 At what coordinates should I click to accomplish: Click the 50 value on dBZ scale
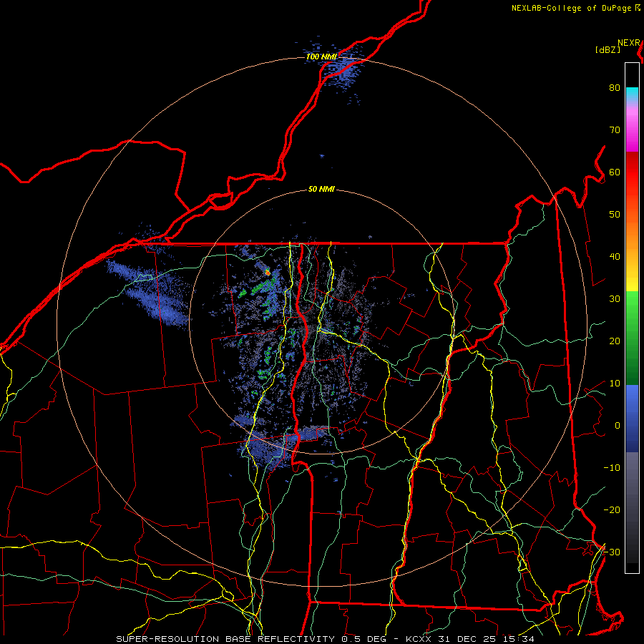click(x=615, y=215)
